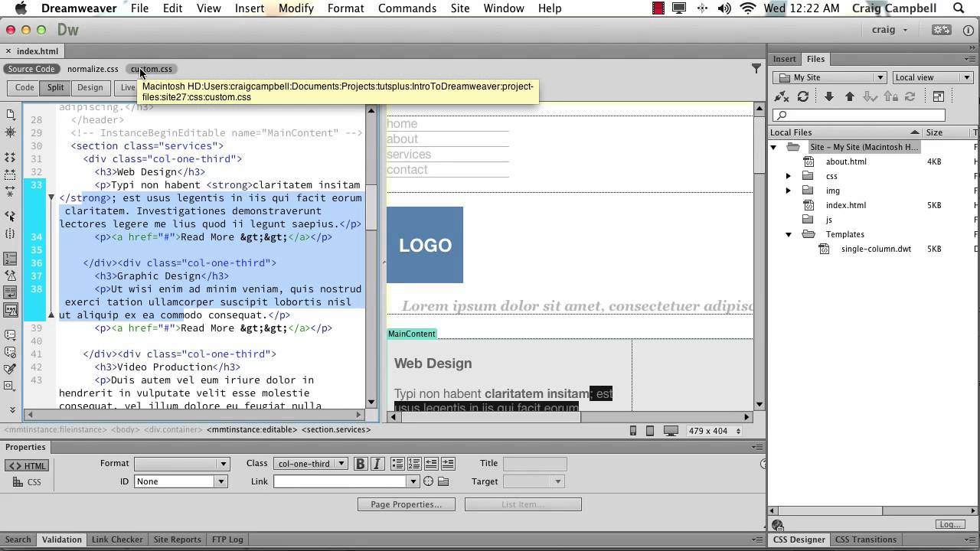
Task: Open the My Site dropdown
Action: [830, 77]
